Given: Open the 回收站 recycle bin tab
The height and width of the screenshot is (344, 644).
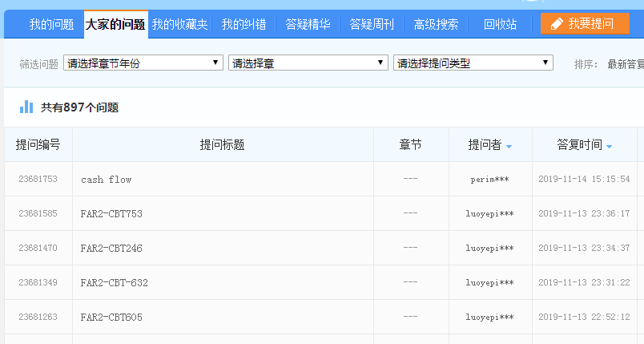Looking at the screenshot, I should click(x=500, y=25).
